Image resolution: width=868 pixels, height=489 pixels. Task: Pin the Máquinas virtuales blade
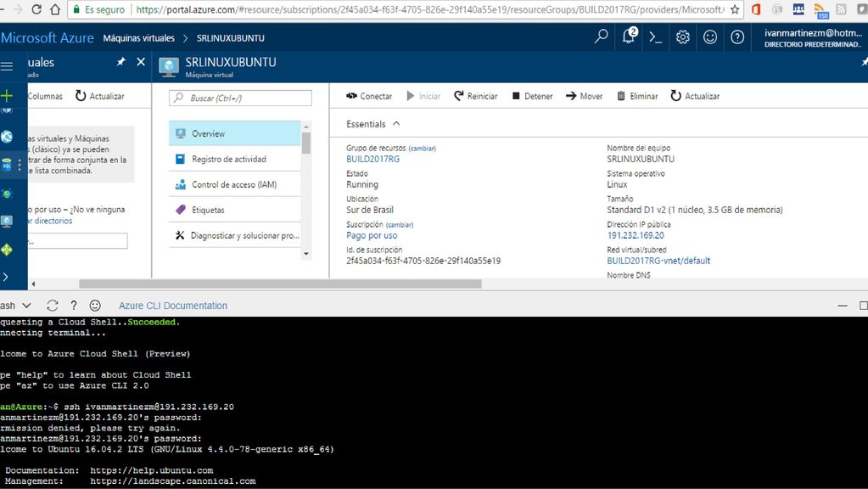(120, 62)
